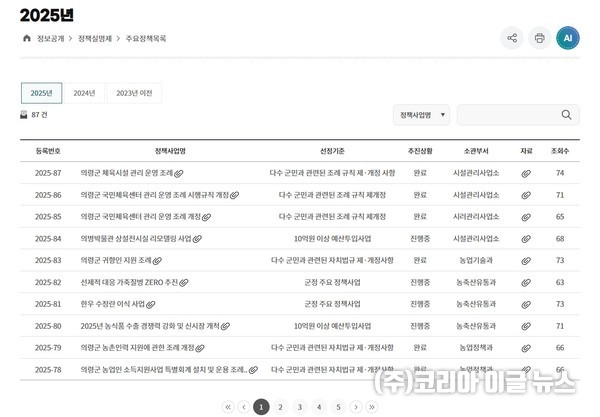Open 정책실명제 breadcrumb link
This screenshot has height=417, width=600.
click(95, 38)
